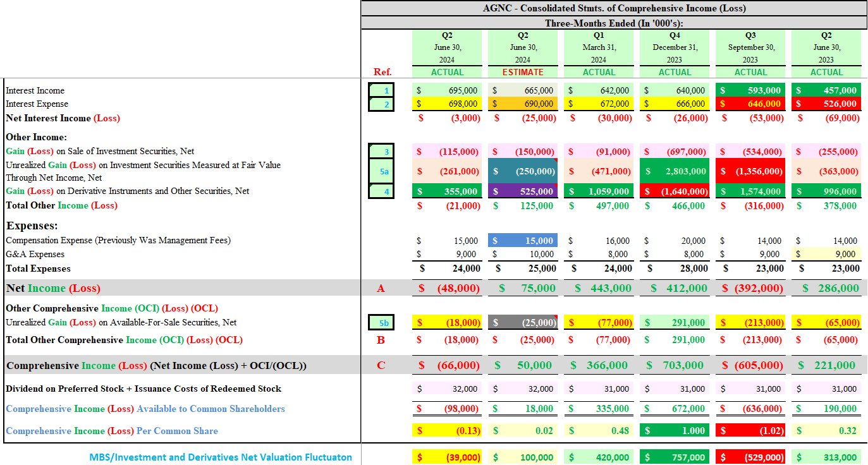Select the Q3 September 30, 2023 column header
This screenshot has height=465, width=868.
(x=750, y=47)
